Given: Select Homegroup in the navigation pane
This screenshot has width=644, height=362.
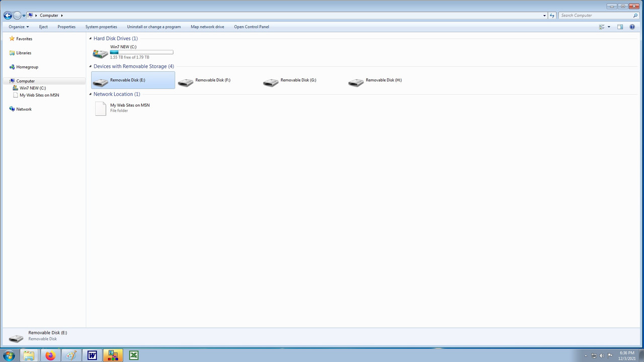Looking at the screenshot, I should click(x=27, y=67).
